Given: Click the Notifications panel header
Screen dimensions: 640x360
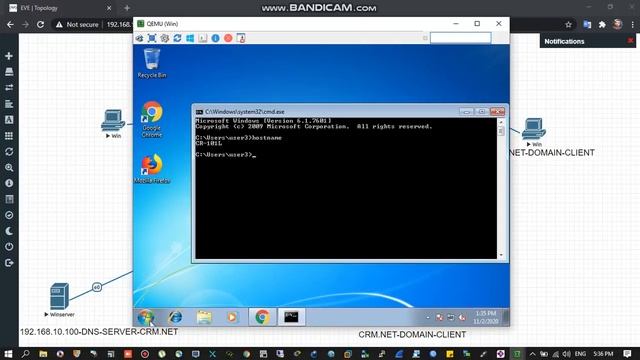Looking at the screenshot, I should pyautogui.click(x=588, y=41).
